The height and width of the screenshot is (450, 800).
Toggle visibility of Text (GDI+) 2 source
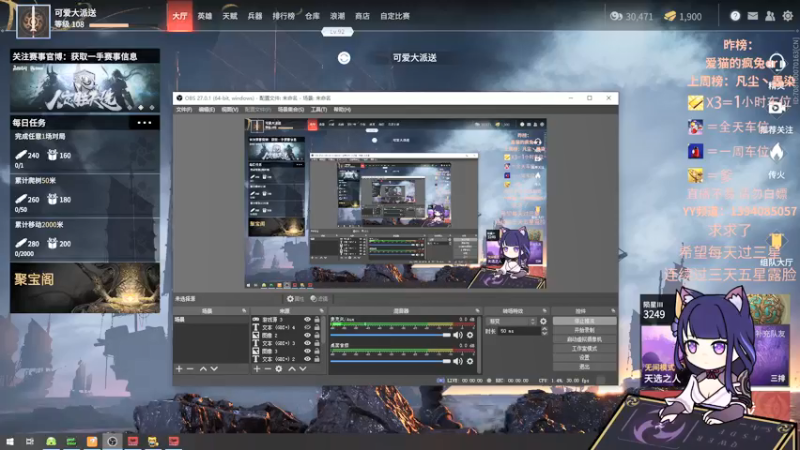click(x=307, y=359)
